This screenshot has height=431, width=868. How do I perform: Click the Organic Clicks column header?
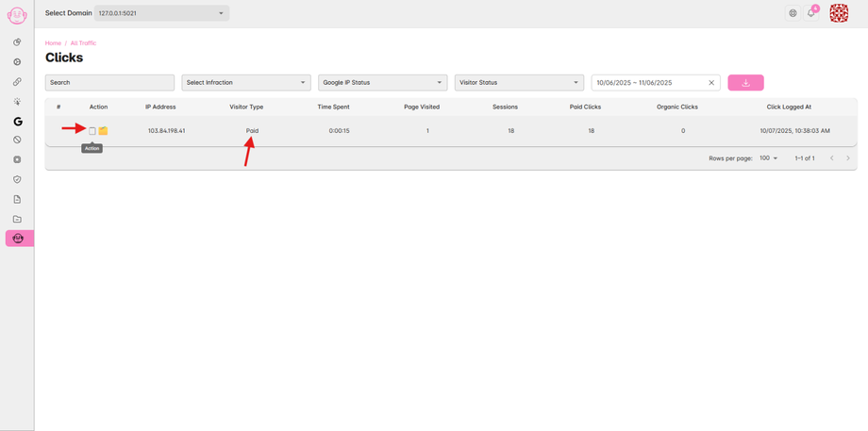(x=677, y=107)
